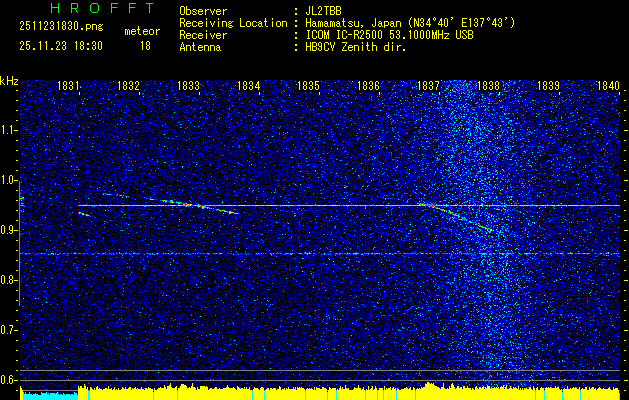This screenshot has width=629, height=400.
Task: Click the 1833 time marker
Action: [x=188, y=86]
